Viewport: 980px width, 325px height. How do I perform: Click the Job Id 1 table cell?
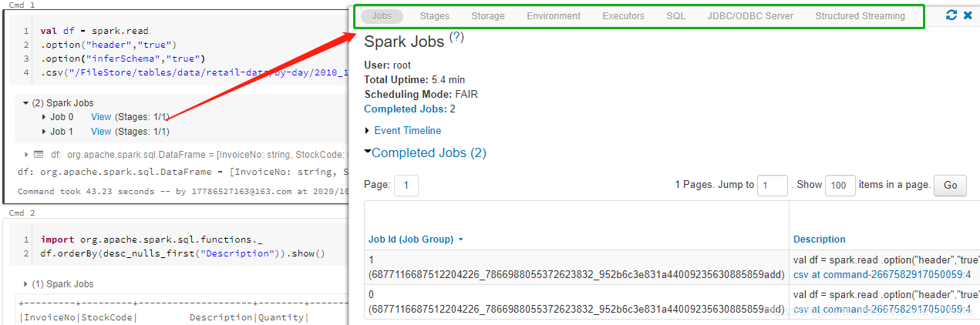(x=576, y=267)
